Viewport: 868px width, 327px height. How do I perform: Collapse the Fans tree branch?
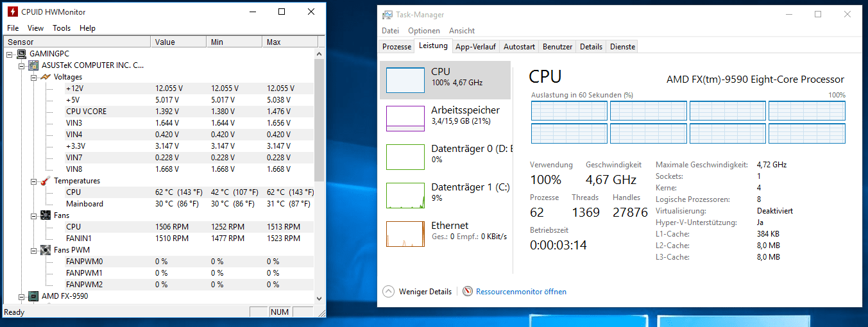(x=33, y=215)
